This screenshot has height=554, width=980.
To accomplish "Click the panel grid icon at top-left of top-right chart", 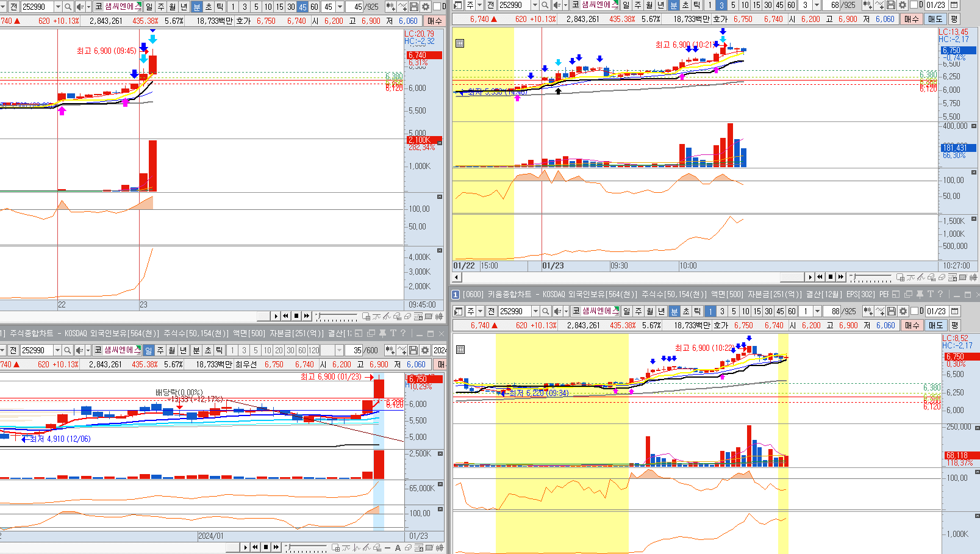I will tap(460, 43).
